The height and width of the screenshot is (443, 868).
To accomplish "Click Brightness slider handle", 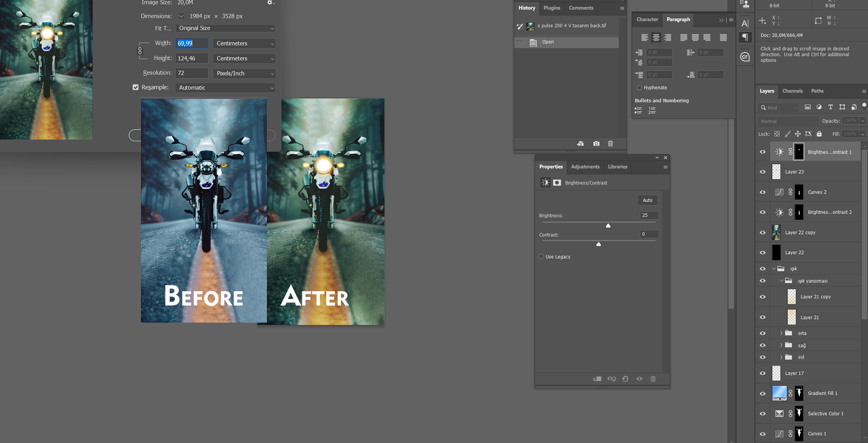I will point(608,225).
